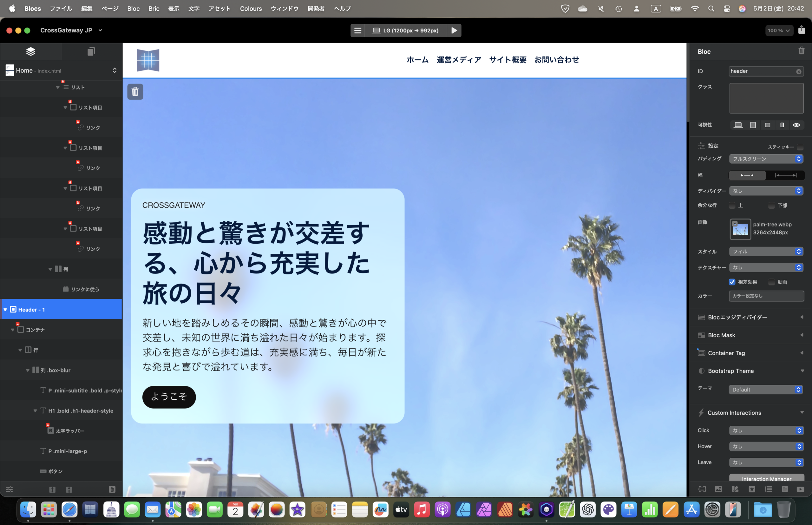Expand all layers icon
Screen dimensions: 812x525
point(52,489)
